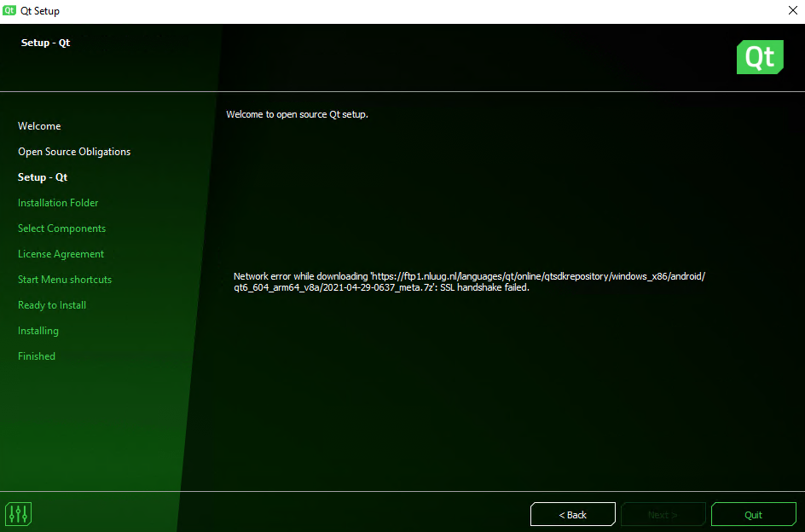Click the bold Setup - Qt sidebar step
Image resolution: width=805 pixels, height=532 pixels.
[x=43, y=177]
